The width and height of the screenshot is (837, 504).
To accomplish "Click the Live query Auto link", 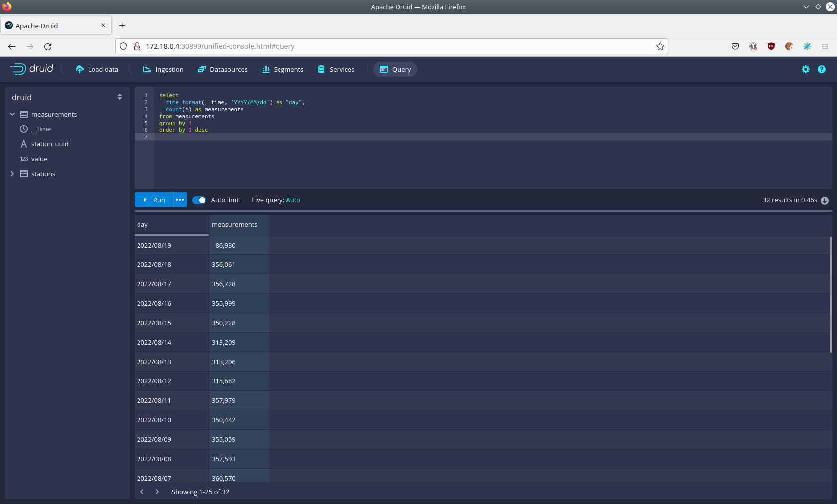I will (x=293, y=200).
